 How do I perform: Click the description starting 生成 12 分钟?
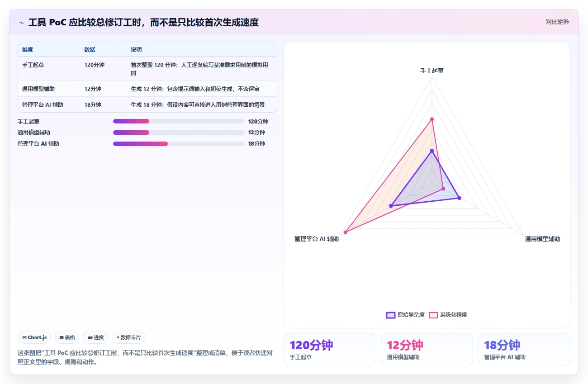[x=195, y=89]
